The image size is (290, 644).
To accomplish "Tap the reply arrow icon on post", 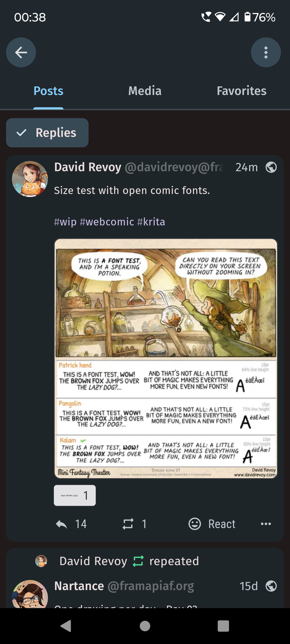I will click(61, 524).
